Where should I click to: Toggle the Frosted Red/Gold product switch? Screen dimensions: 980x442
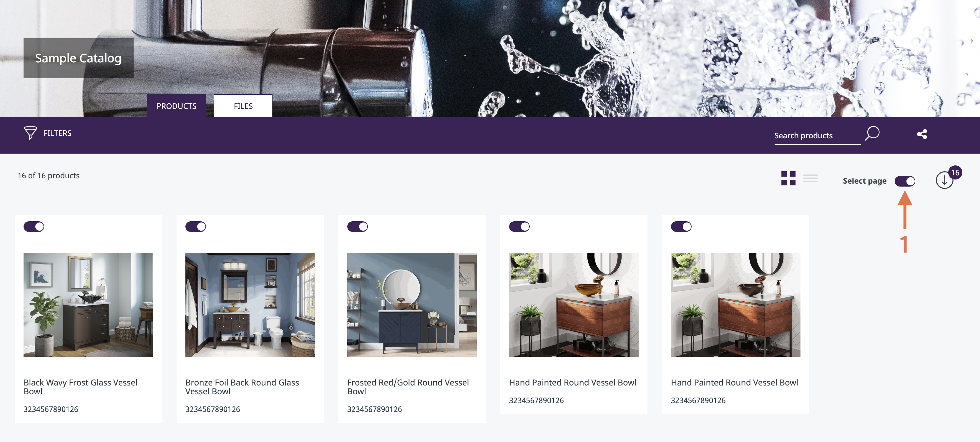pyautogui.click(x=358, y=227)
